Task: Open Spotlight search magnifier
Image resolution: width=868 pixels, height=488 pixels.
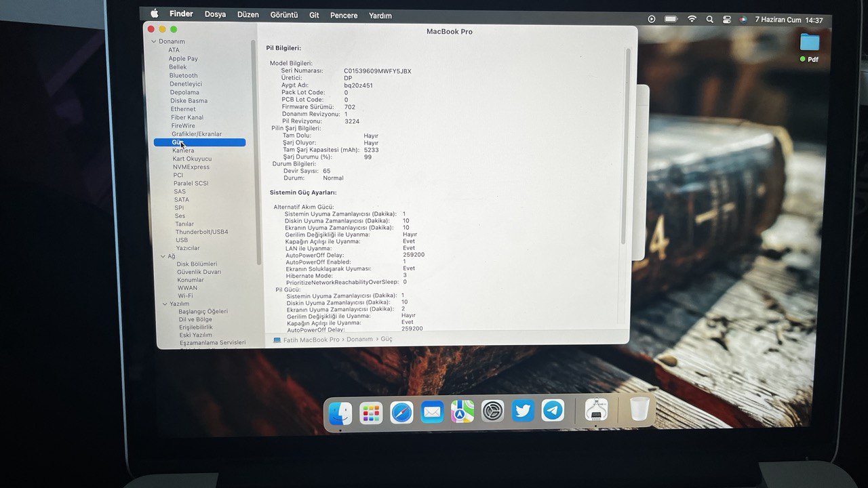Action: click(710, 20)
